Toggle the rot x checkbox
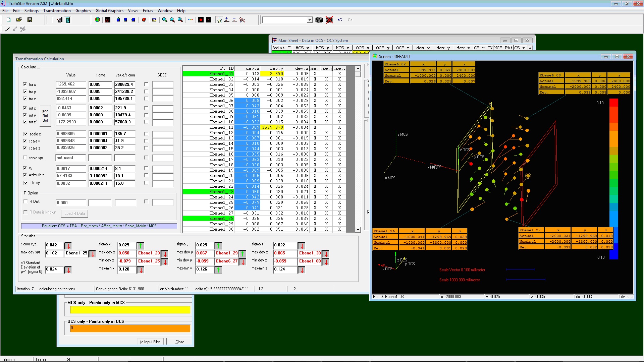 [25, 108]
